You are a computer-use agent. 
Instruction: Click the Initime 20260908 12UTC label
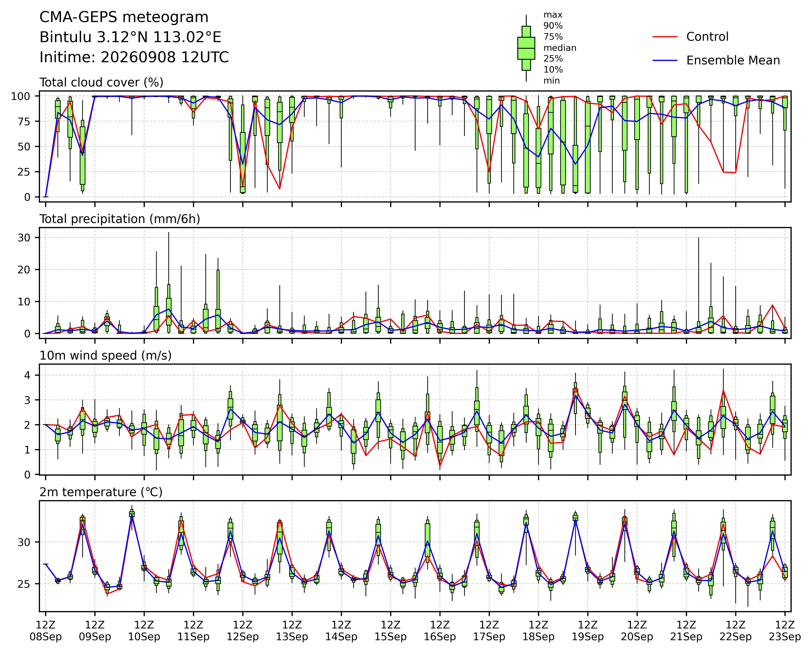point(134,57)
